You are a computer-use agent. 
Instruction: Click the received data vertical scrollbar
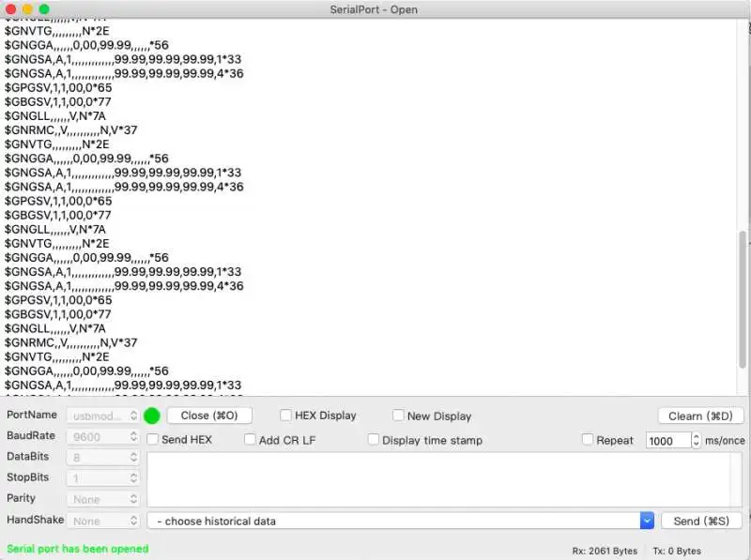743,299
